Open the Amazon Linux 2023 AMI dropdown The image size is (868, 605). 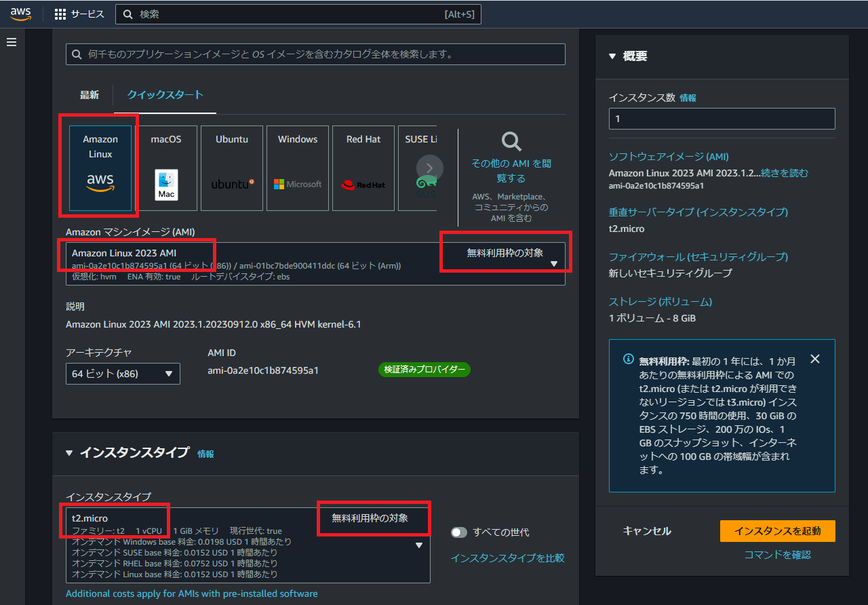(315, 264)
